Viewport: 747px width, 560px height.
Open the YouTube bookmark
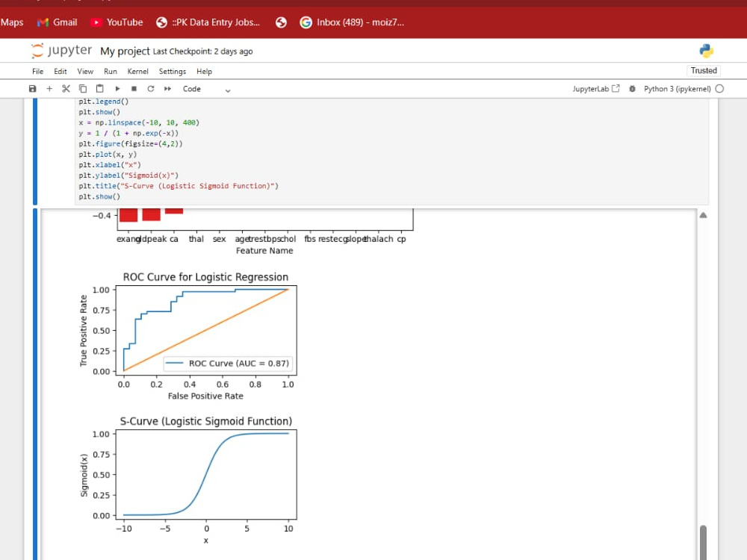pos(117,22)
